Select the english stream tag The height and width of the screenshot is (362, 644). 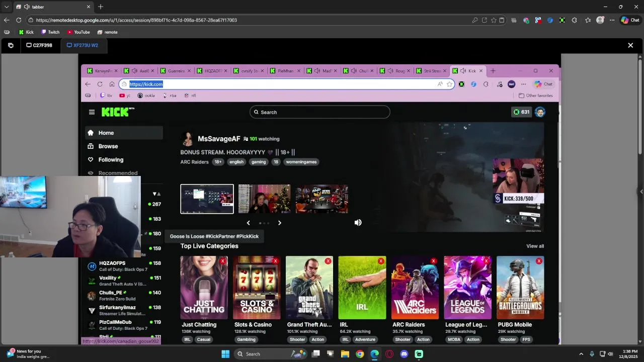(x=236, y=162)
